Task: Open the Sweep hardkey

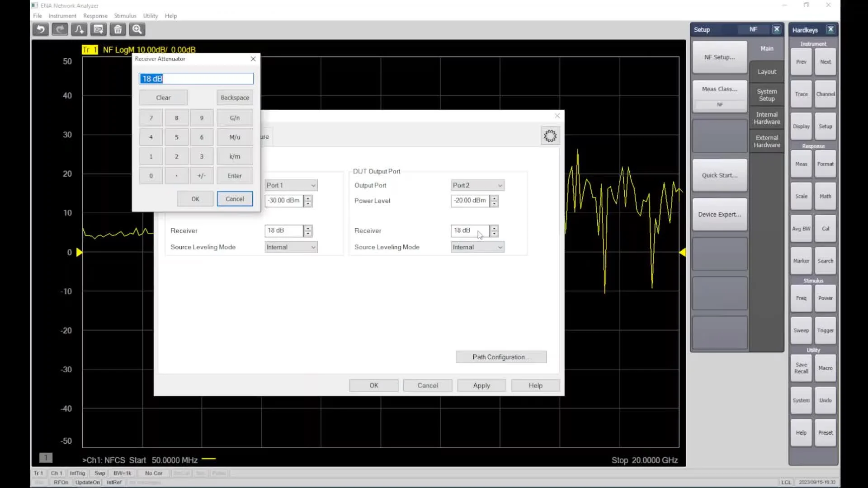Action: click(801, 330)
